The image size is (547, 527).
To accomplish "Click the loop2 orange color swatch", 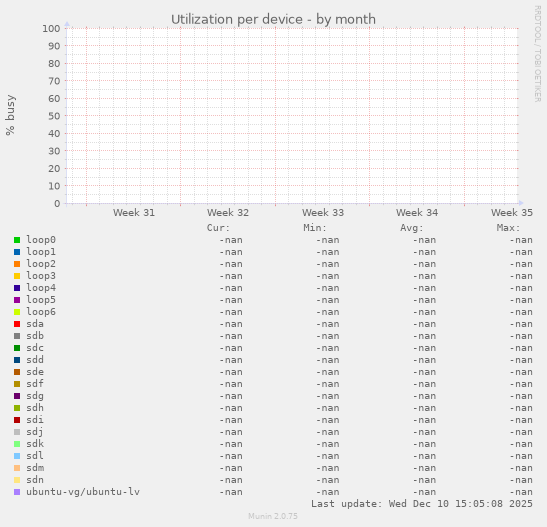I will click(x=17, y=264).
